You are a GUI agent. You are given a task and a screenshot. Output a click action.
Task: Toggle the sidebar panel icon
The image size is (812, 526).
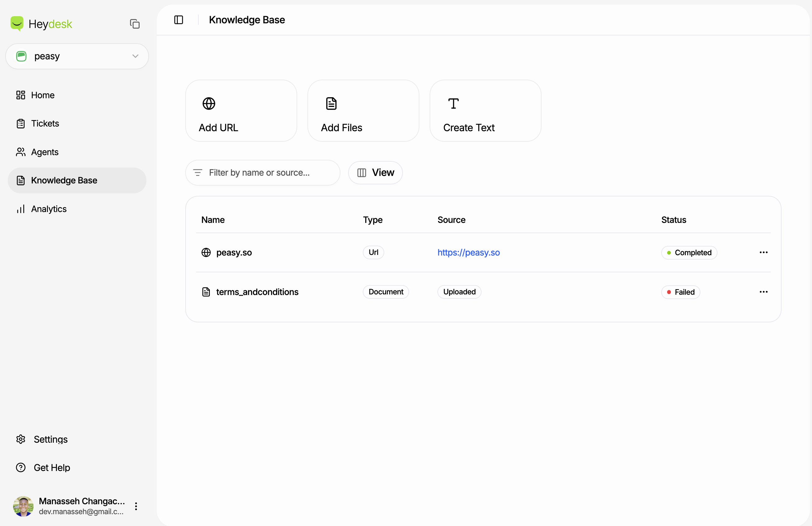tap(178, 20)
